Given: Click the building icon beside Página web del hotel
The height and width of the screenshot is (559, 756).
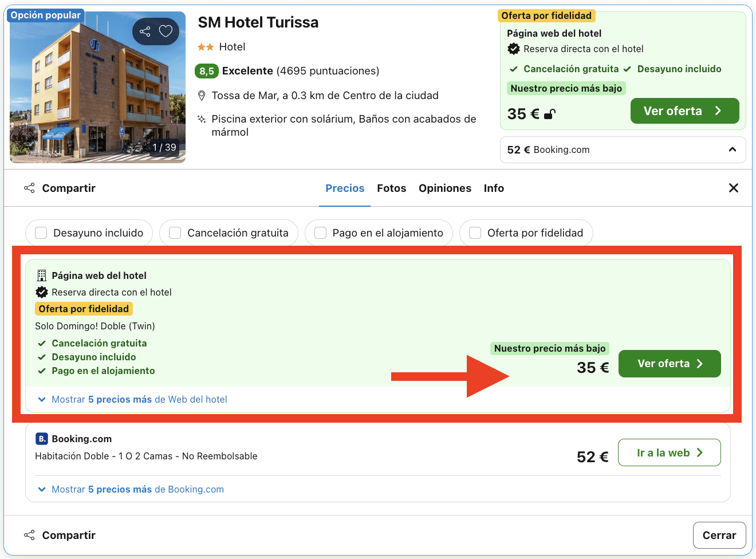Looking at the screenshot, I should pyautogui.click(x=41, y=275).
